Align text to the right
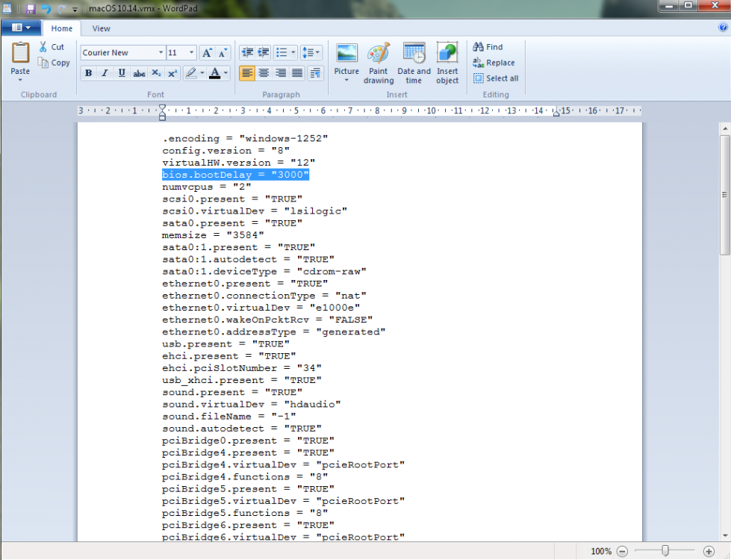This screenshot has width=731, height=560. click(x=281, y=73)
